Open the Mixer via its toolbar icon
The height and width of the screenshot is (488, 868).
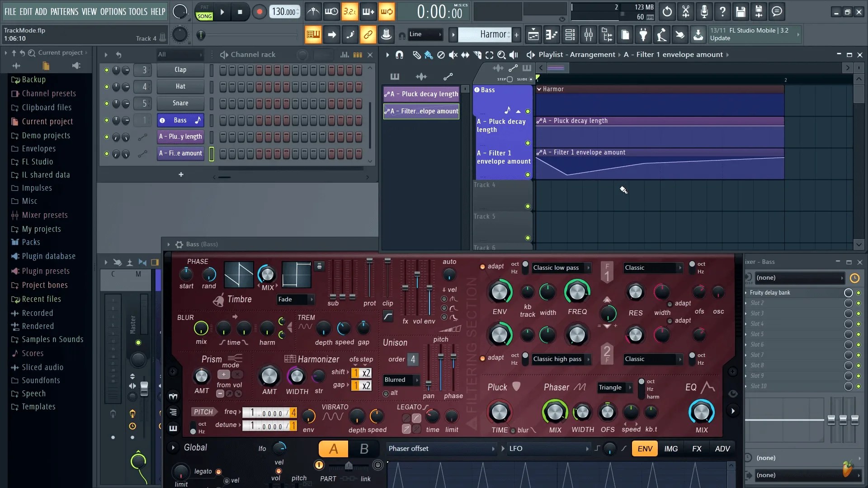pyautogui.click(x=588, y=34)
